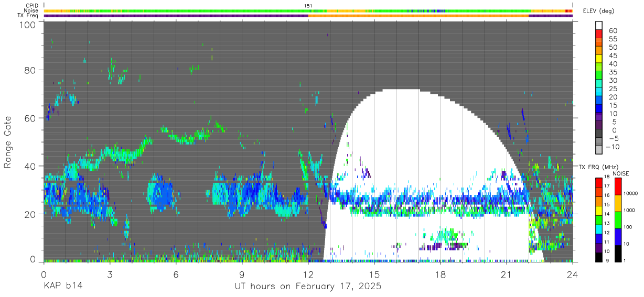
Task: Click the '1000' label in the NOISE legend
Action: (630, 211)
